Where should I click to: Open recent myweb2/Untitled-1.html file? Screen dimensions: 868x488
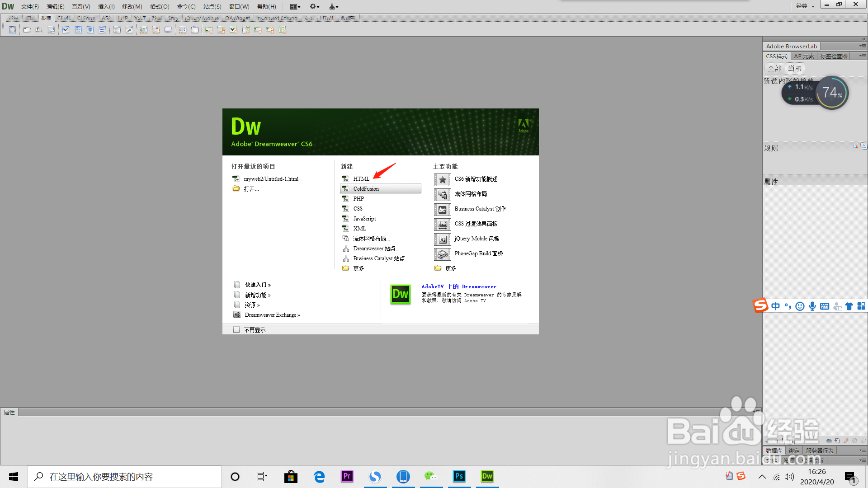(271, 179)
